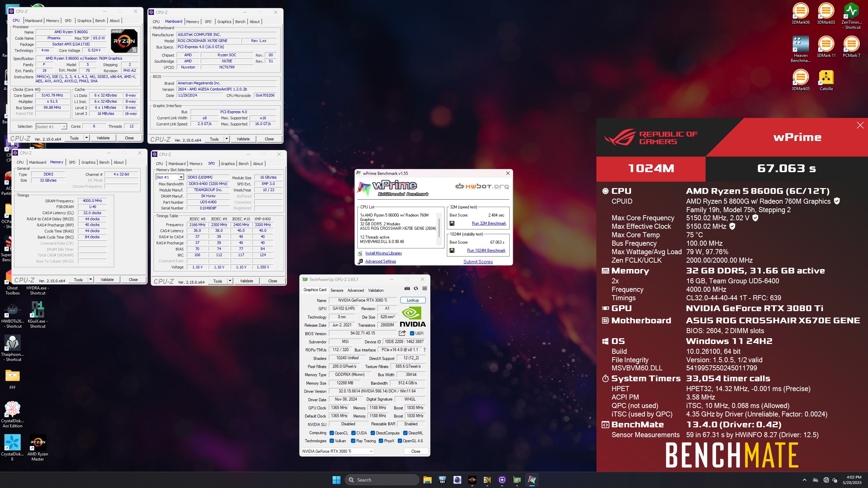
Task: Open the 3DMark 11 desktop shortcut
Action: click(x=826, y=47)
